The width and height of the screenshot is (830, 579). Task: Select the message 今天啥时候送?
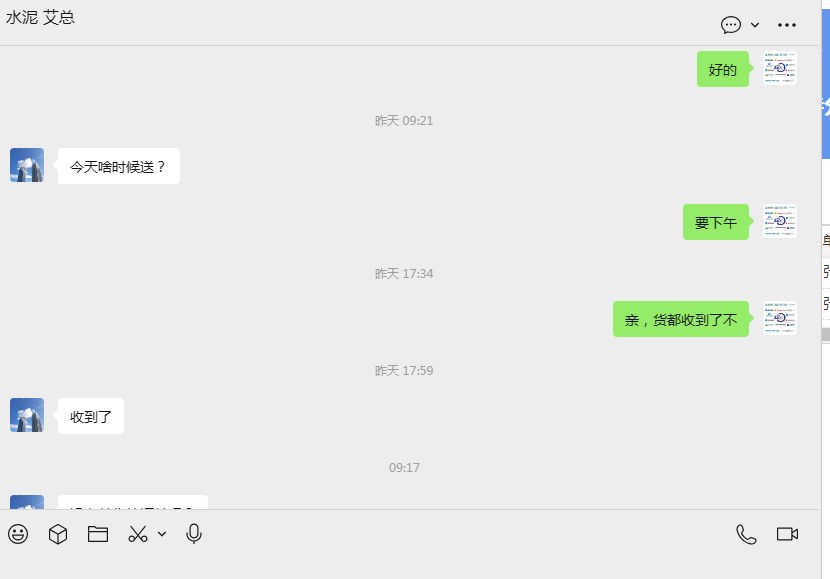click(x=119, y=166)
